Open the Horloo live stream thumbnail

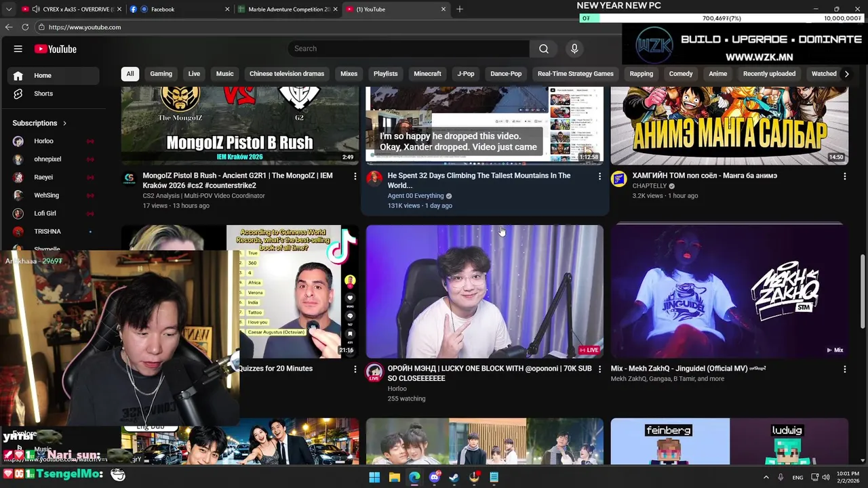tap(485, 291)
